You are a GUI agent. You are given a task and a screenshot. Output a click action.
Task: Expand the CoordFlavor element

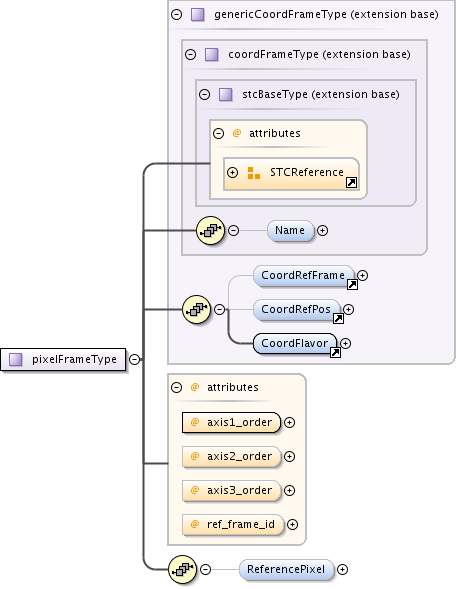(x=345, y=343)
